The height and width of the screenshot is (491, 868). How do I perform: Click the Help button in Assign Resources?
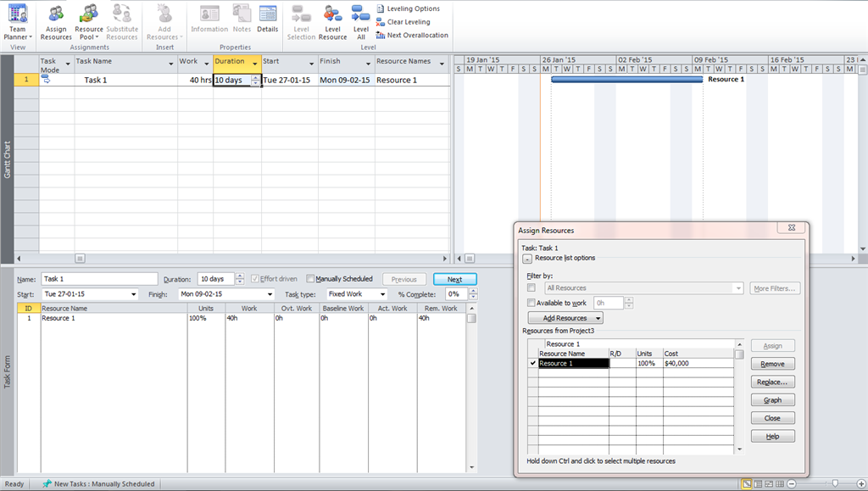773,436
